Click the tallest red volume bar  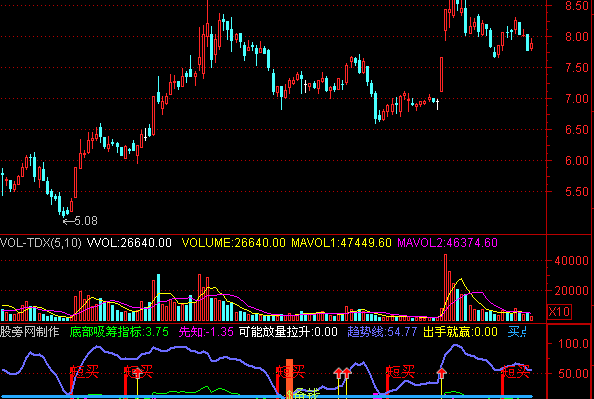pyautogui.click(x=446, y=288)
